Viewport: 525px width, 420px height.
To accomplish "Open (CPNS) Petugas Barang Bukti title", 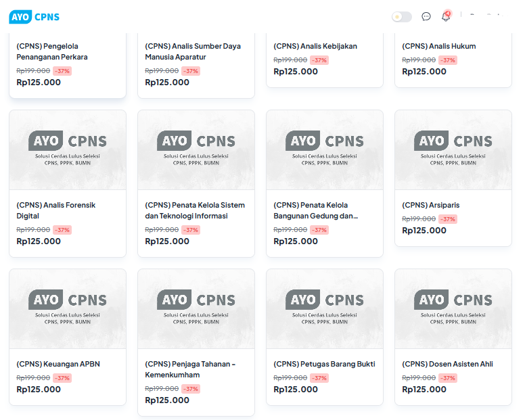I will click(x=324, y=364).
